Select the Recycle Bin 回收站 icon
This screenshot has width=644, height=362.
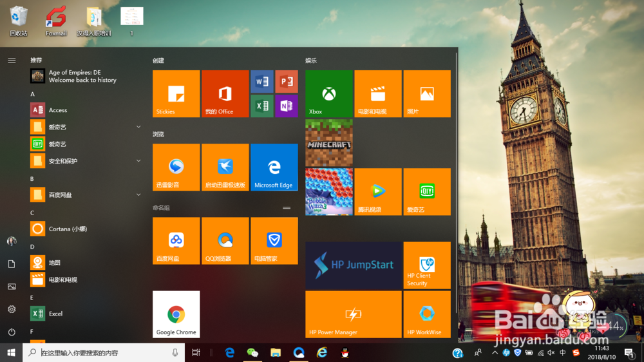[19, 21]
